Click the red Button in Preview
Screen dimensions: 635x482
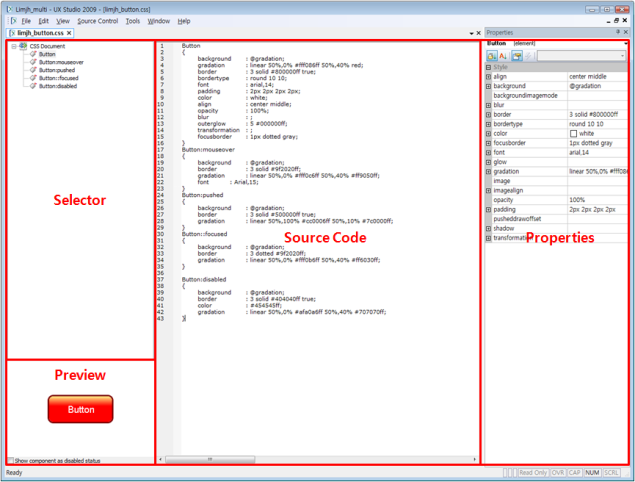[x=81, y=409]
